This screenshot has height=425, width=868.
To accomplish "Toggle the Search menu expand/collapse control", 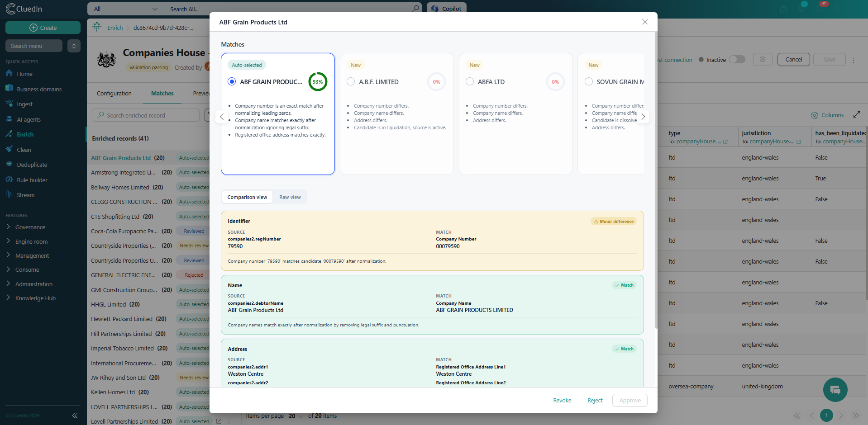I will click(x=74, y=46).
